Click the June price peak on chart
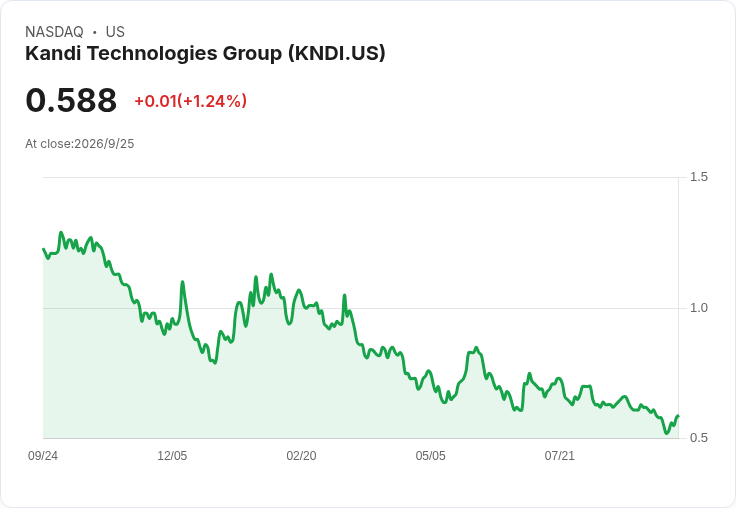This screenshot has width=736, height=508. tap(476, 348)
